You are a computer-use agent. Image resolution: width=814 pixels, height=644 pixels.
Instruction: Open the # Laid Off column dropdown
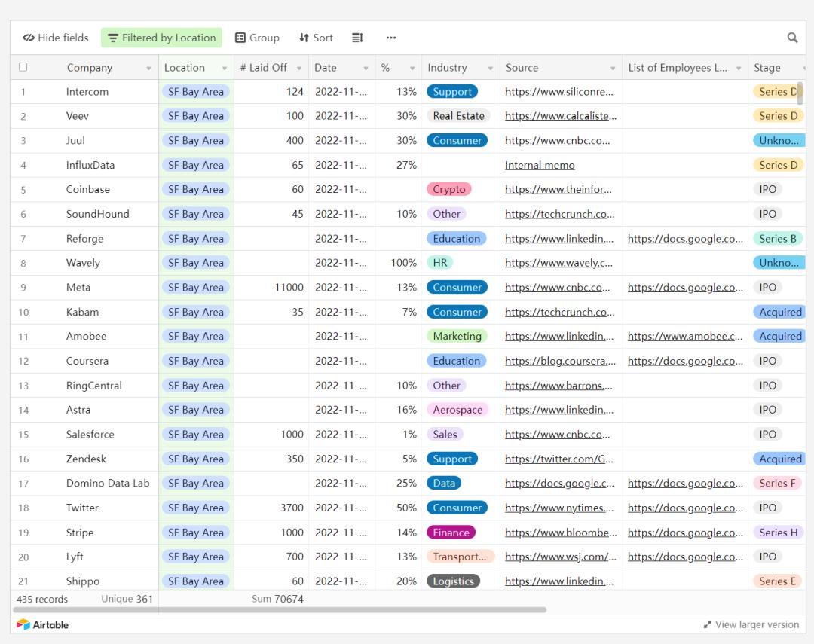point(299,68)
